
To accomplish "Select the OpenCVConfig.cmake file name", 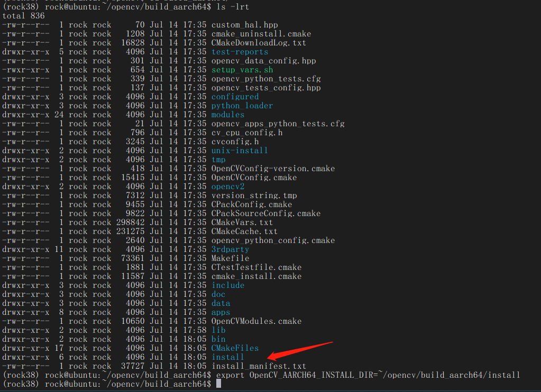I will tap(254, 177).
